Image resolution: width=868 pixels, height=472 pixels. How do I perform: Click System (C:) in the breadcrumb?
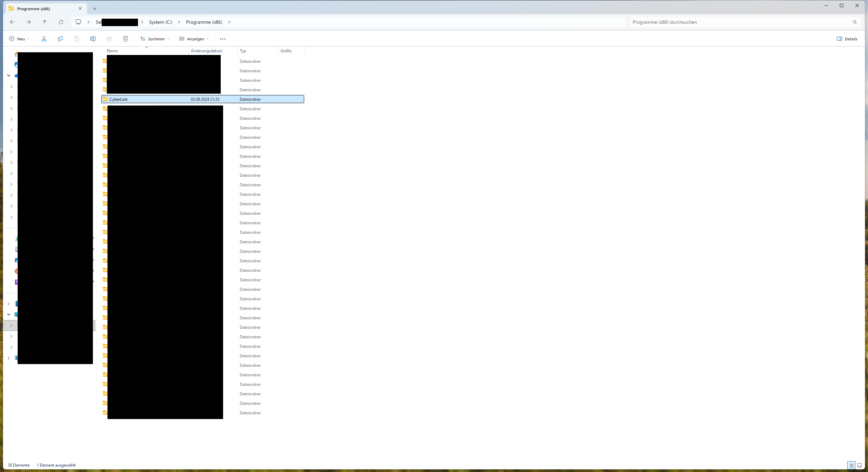coord(161,22)
